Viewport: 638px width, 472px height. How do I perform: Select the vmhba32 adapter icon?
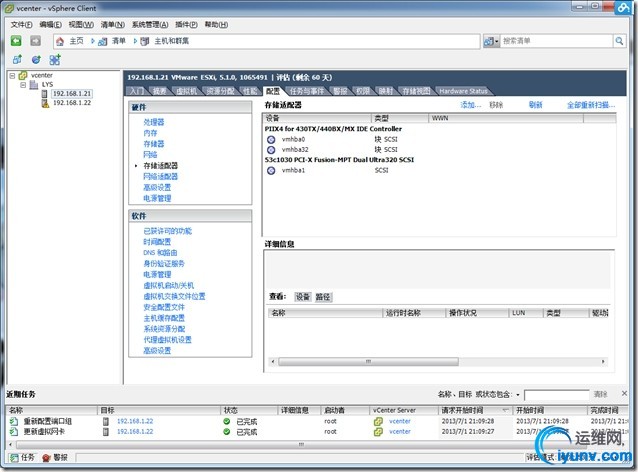[271, 150]
